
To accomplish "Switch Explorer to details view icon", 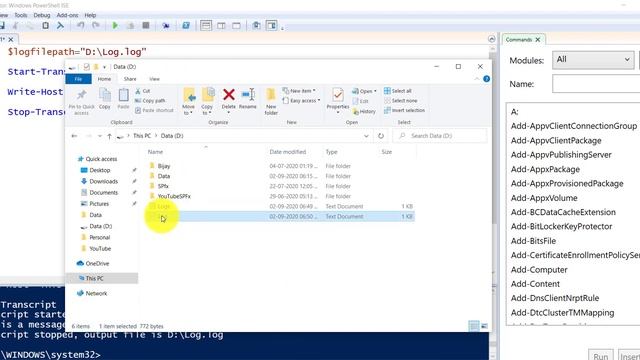I will coord(473,326).
